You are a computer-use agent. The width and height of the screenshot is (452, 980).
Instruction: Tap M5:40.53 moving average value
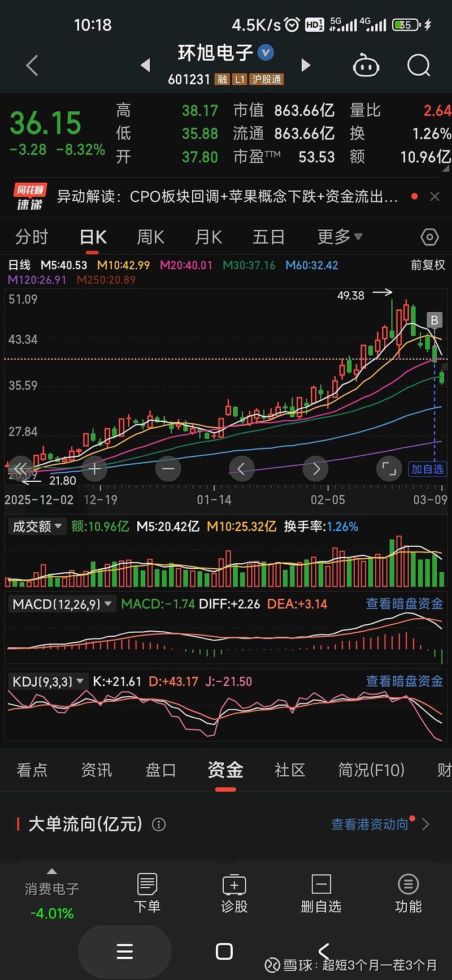click(x=64, y=265)
